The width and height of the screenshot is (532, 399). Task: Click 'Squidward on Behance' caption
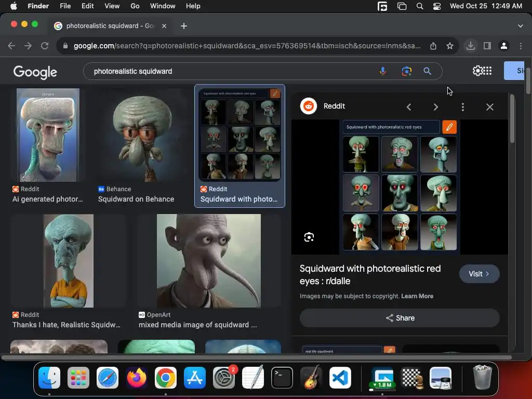(136, 199)
